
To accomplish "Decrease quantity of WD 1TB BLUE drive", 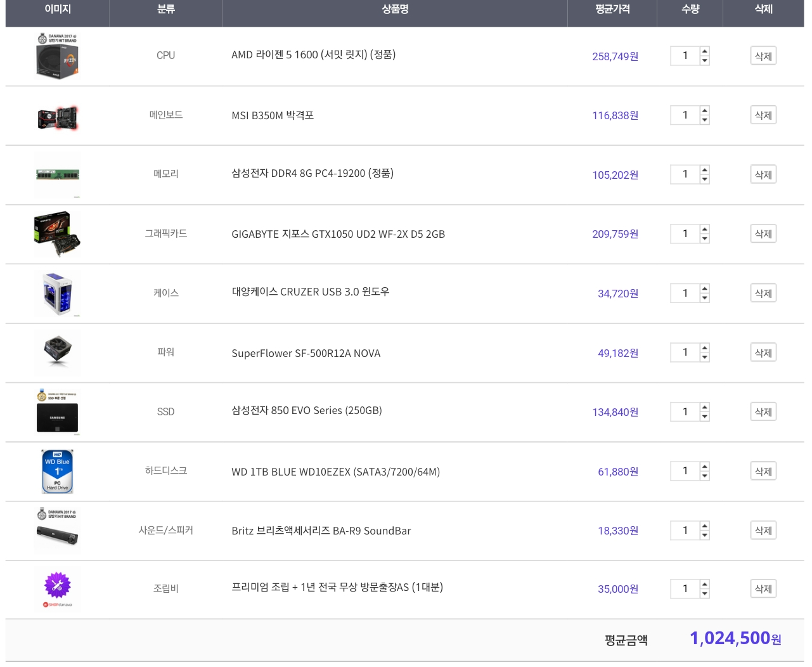I will tap(704, 476).
